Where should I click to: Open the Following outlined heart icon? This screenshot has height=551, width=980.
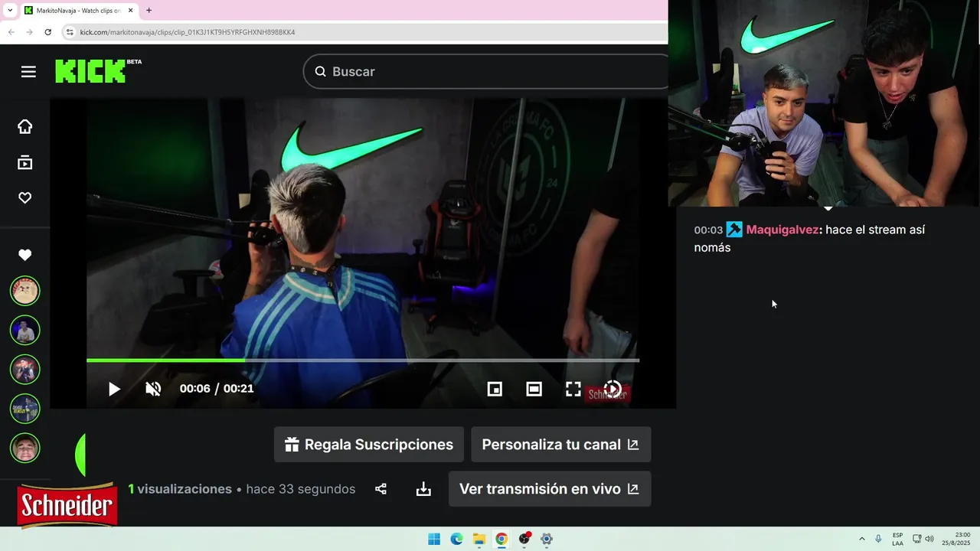click(25, 197)
